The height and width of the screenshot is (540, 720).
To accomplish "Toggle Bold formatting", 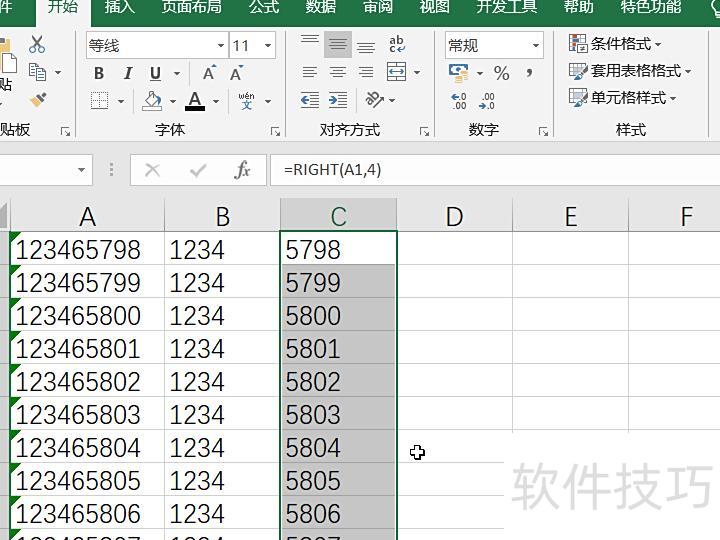I will 99,73.
